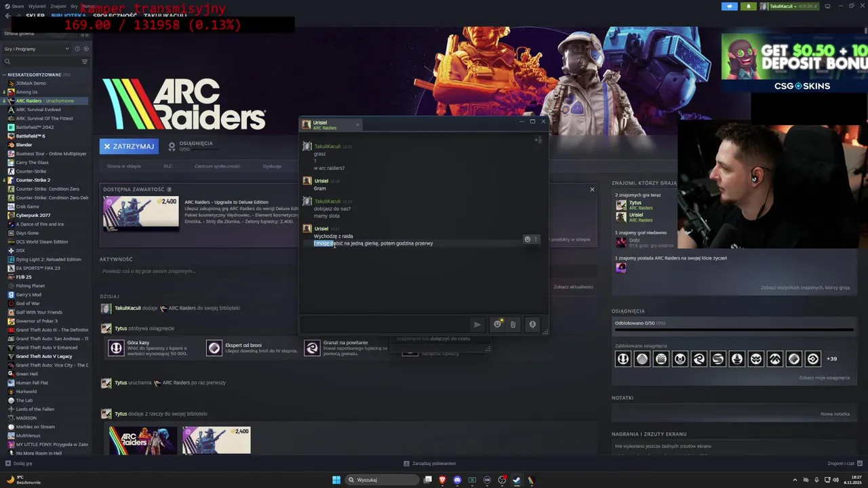Click the ready-to-play filter icon in sidebar
The height and width of the screenshot is (488, 868).
[85, 49]
